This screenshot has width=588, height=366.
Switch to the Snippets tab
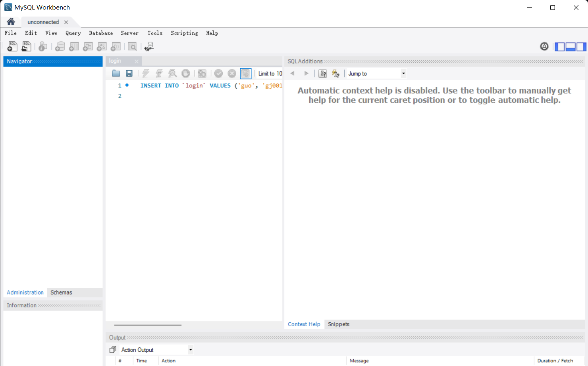point(339,324)
